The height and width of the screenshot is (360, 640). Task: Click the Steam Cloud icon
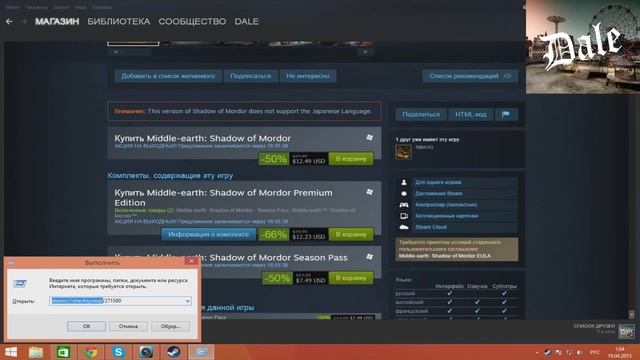pos(404,227)
